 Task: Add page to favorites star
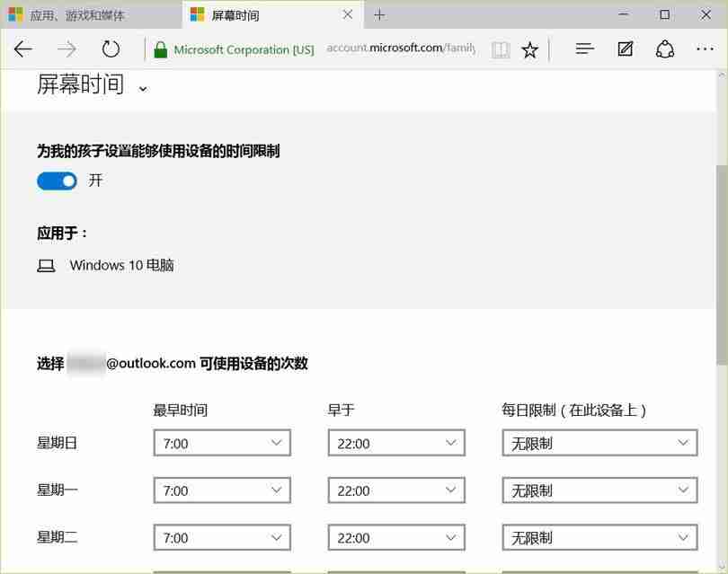pos(529,49)
